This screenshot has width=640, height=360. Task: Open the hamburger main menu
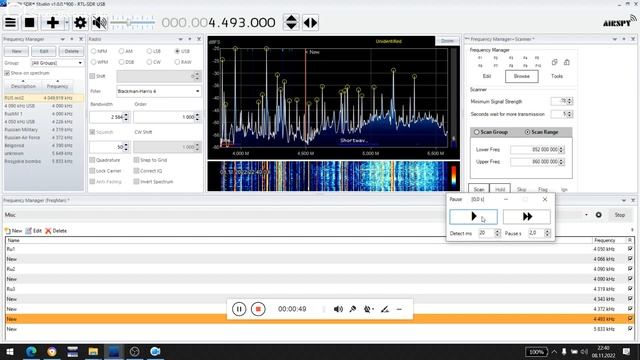10,22
